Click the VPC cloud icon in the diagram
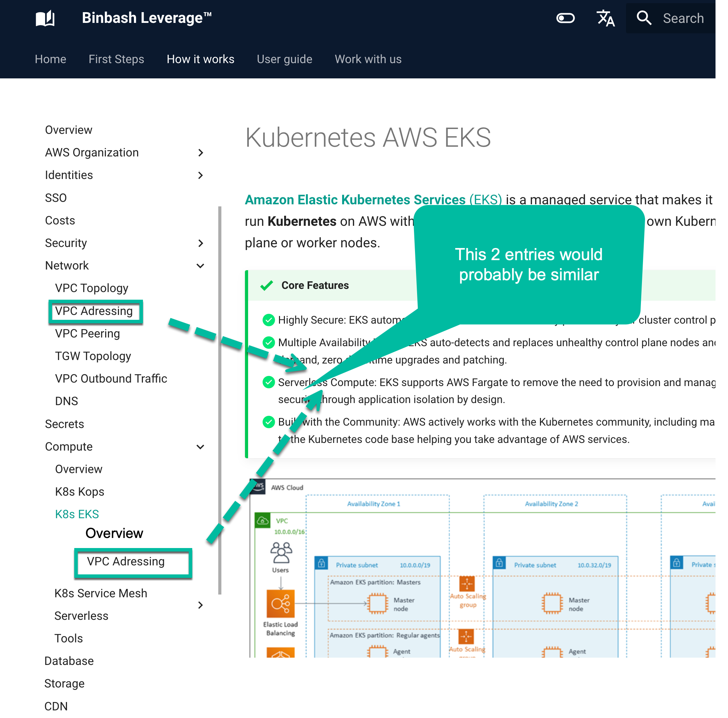The width and height of the screenshot is (728, 718). [x=262, y=520]
